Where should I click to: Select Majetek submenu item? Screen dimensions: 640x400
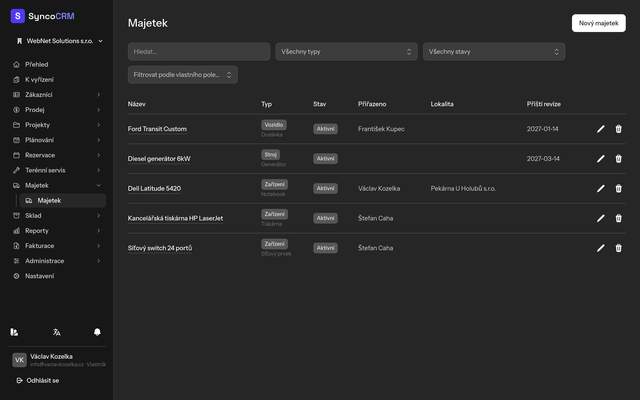tap(63, 200)
